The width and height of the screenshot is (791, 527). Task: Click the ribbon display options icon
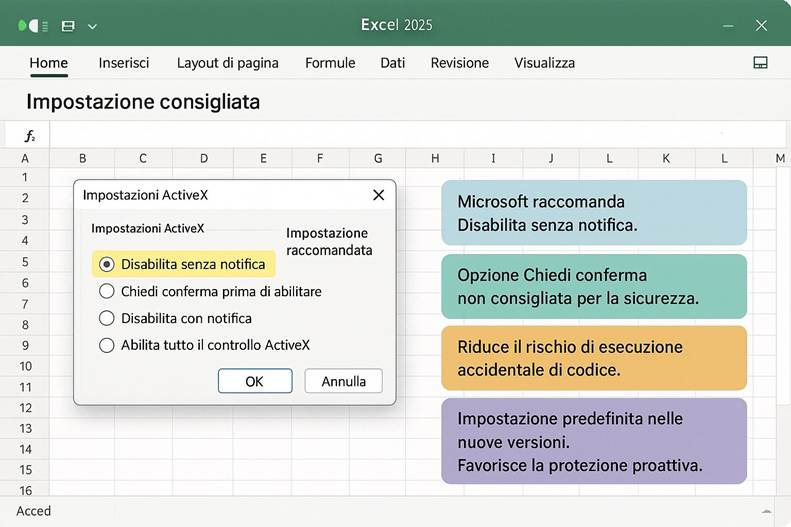coord(760,63)
